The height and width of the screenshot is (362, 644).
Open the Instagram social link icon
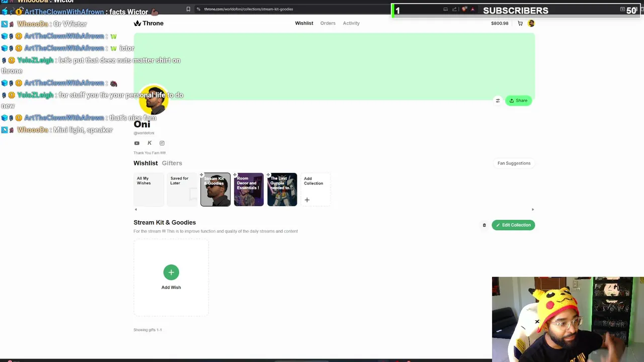(162, 143)
